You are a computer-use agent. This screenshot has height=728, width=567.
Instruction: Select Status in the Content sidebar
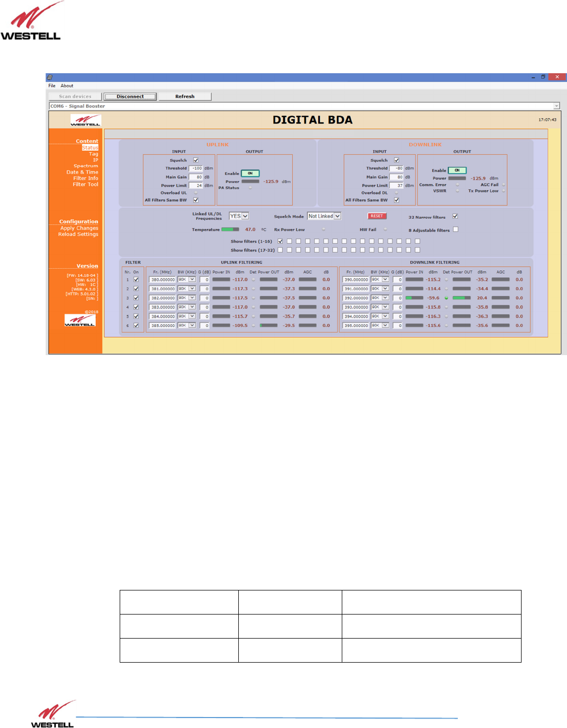tap(90, 147)
